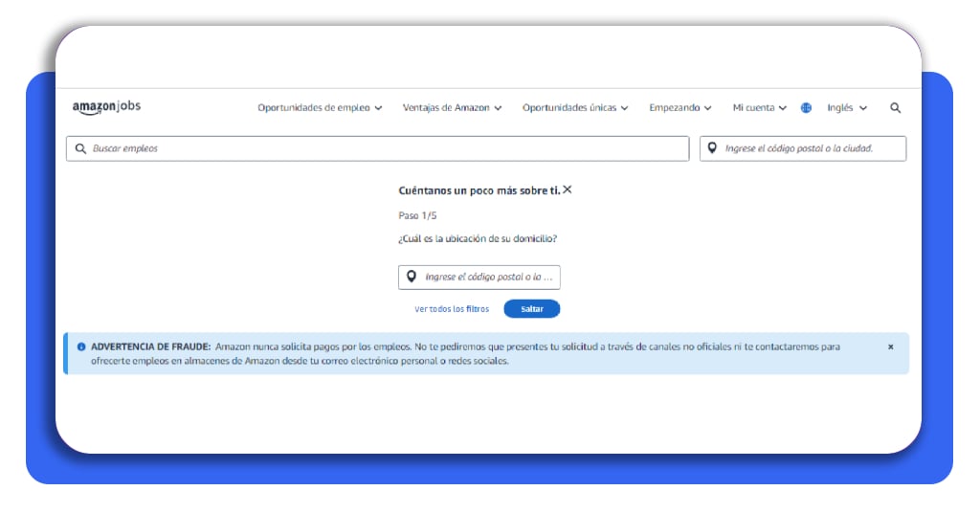Close the 'Cuéntanos un poco más' panel
Screen dimensions: 980x513
pos(568,190)
